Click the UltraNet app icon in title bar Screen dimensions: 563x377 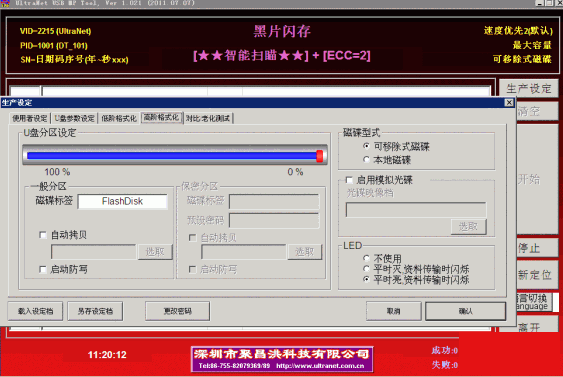[x=5, y=3]
